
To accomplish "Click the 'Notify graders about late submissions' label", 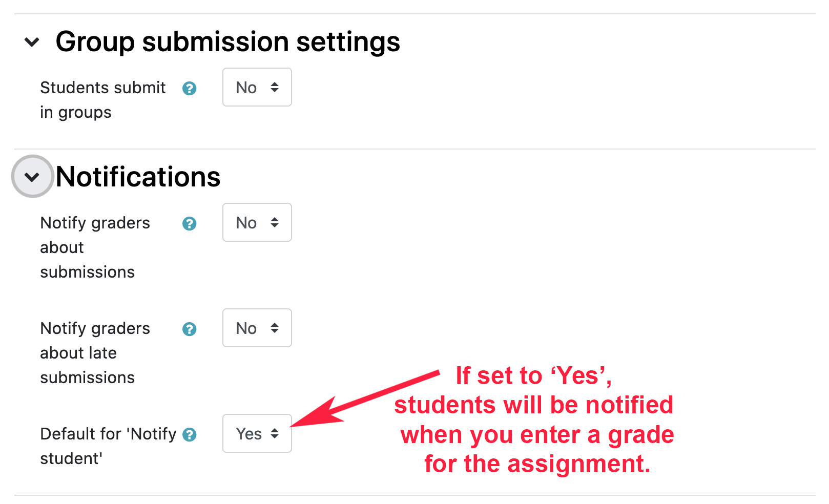I will coord(95,353).
